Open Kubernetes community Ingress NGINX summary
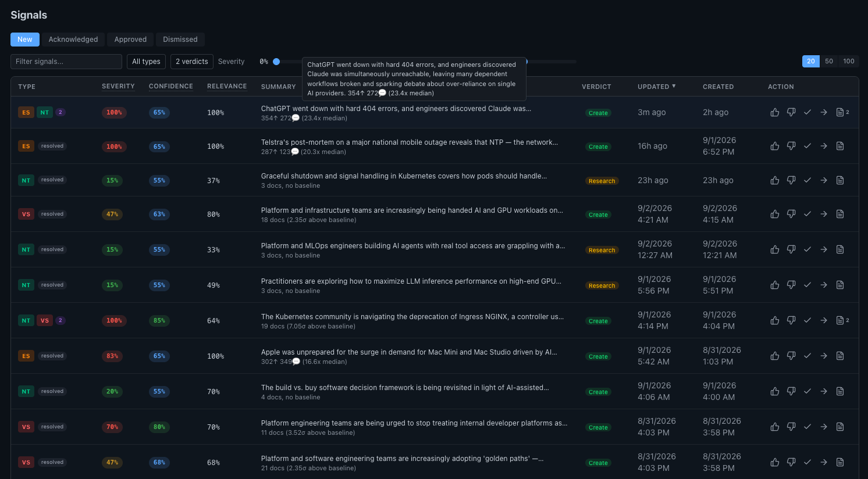 tap(412, 316)
